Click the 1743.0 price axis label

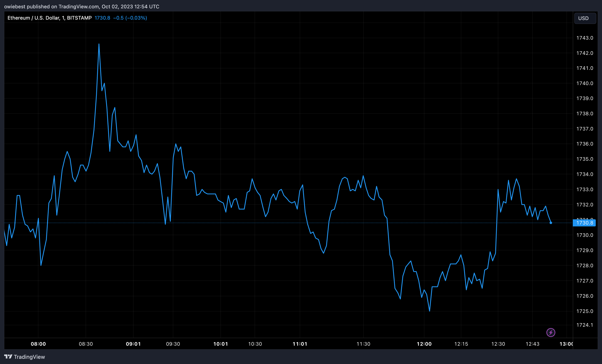tap(585, 38)
